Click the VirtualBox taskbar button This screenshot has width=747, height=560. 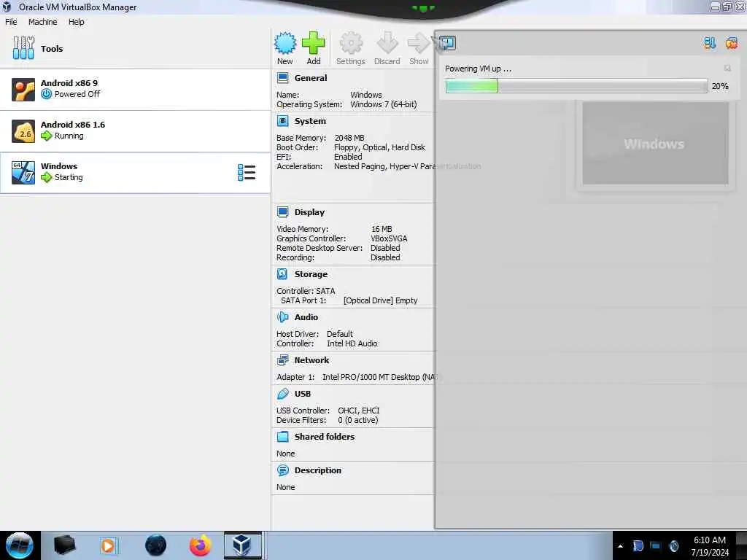[x=242, y=545]
